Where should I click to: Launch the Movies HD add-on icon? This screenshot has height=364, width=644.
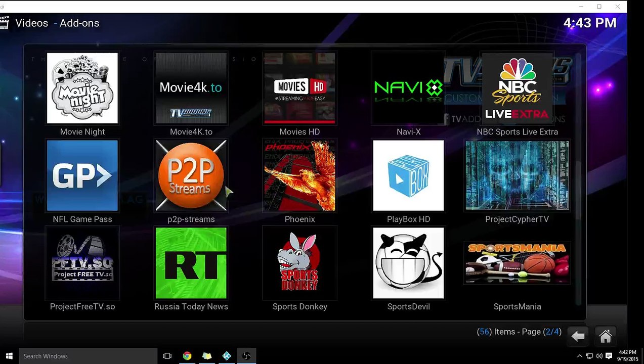coord(299,88)
